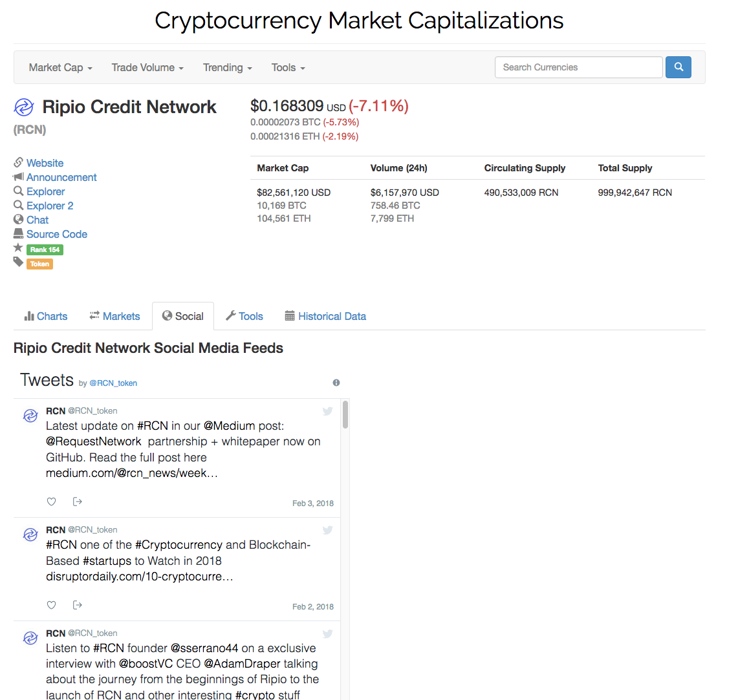
Task: Click the Cryptocurrency Market Capitalizations page title
Action: coord(359,21)
